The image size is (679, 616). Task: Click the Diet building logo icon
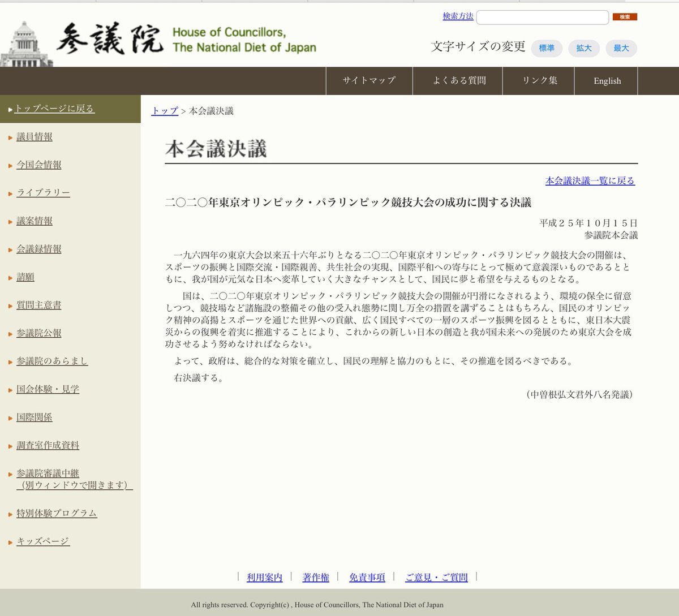click(25, 44)
